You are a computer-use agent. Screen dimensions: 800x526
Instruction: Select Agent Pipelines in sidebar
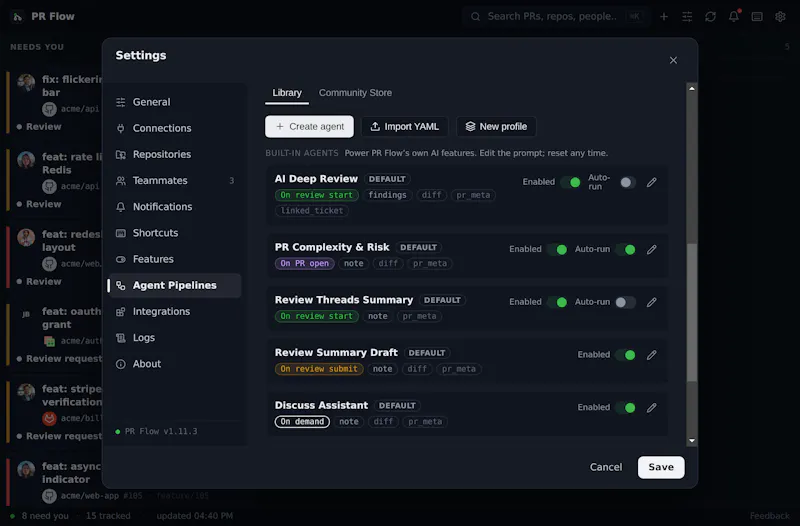point(174,286)
